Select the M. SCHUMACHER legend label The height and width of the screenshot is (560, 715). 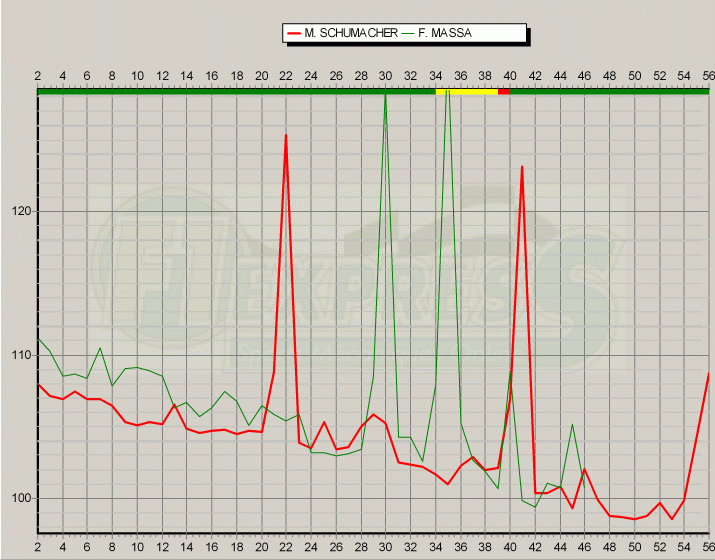point(342,34)
